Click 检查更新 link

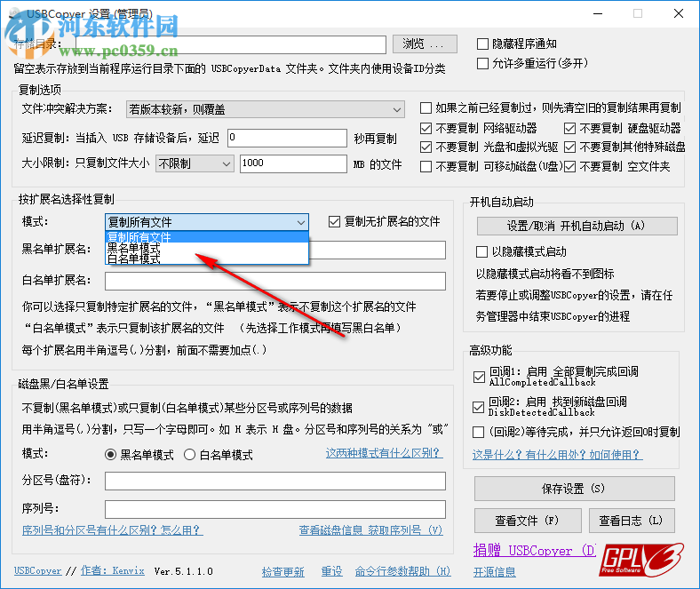click(283, 571)
